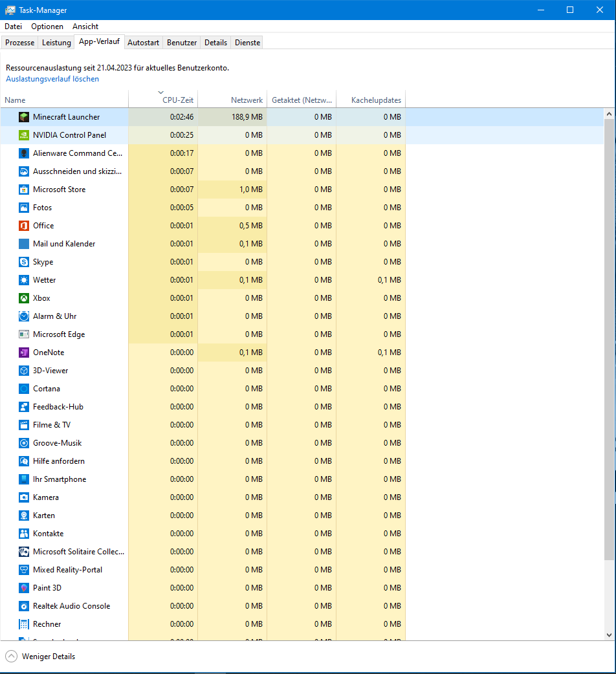
Task: Click the scrollbar down arrow
Action: pos(609,635)
